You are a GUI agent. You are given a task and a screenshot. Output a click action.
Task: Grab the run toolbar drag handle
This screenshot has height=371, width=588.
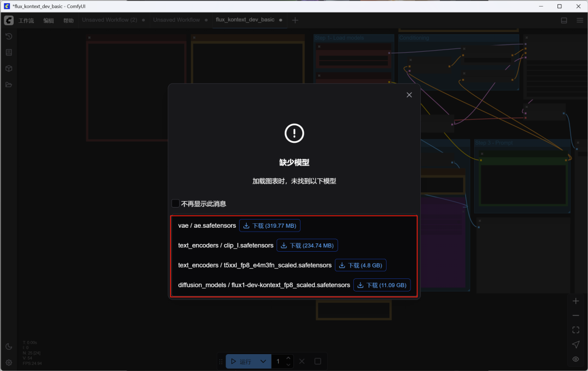[x=220, y=362]
